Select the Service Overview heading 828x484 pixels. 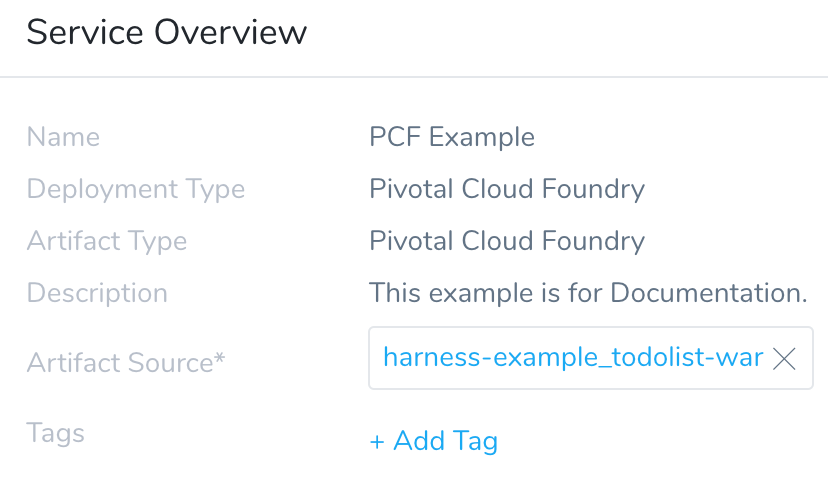pyautogui.click(x=166, y=32)
